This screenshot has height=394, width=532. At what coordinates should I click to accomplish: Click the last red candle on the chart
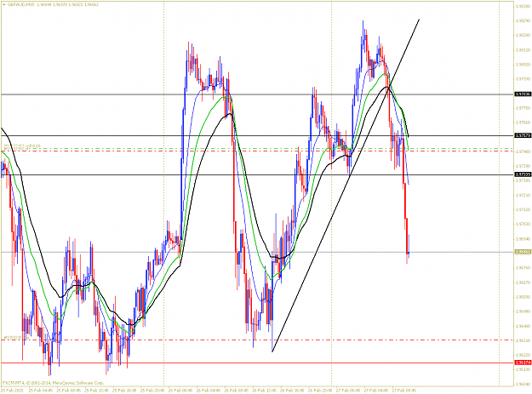pos(407,237)
